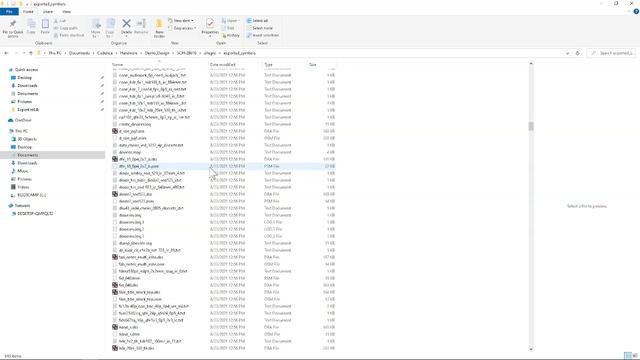Click Cadence in address breadcrumb
Screen dimensions: 640x360
pyautogui.click(x=105, y=53)
